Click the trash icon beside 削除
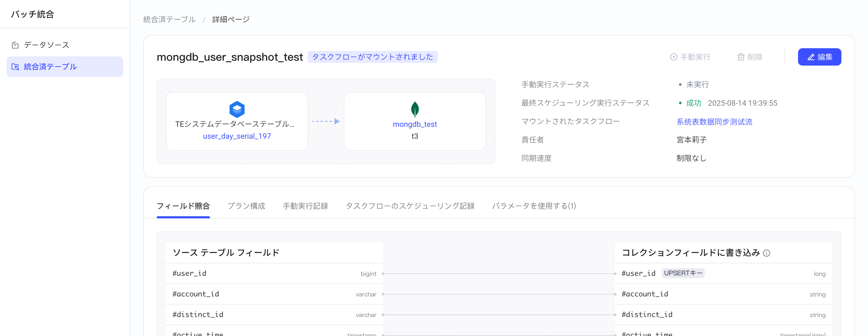This screenshot has width=868, height=336. 741,57
